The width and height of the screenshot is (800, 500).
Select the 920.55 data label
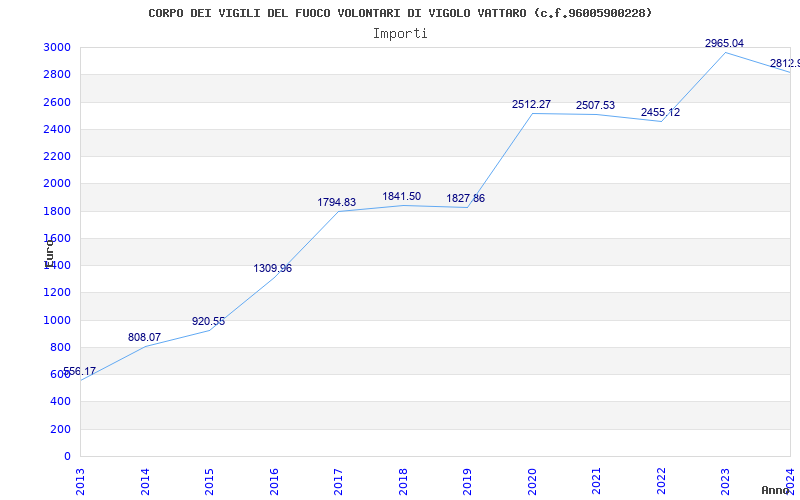click(x=208, y=321)
